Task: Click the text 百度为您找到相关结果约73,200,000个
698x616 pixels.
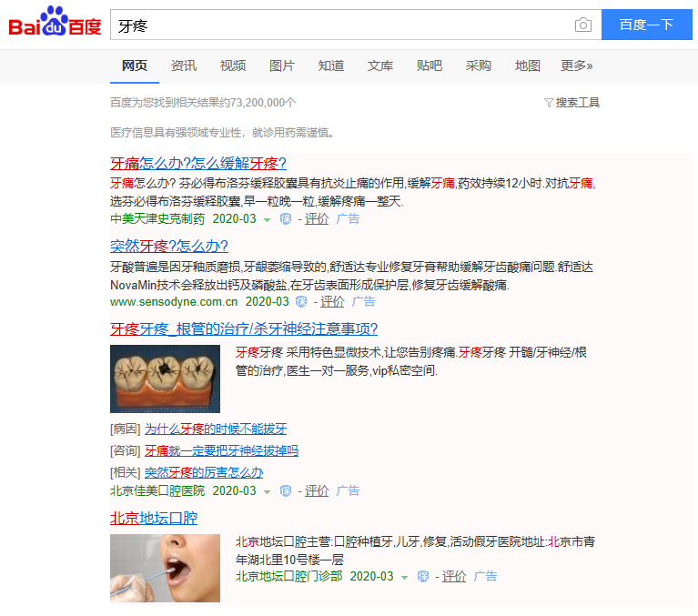Action: pos(203,103)
